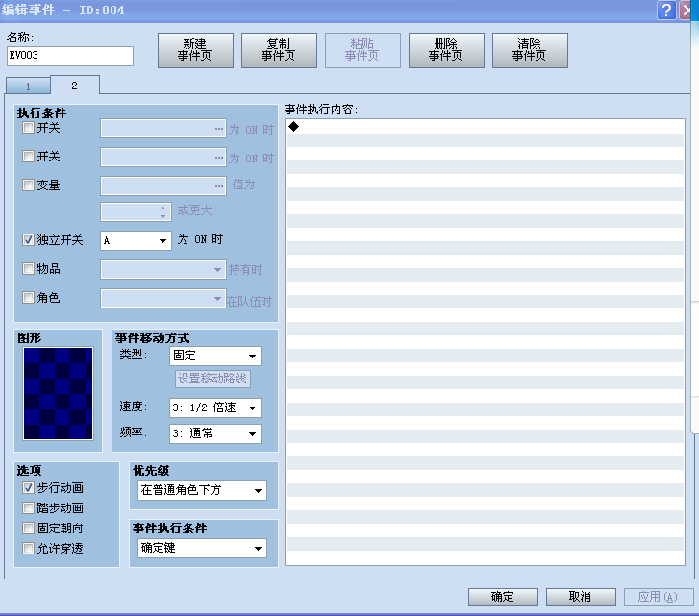
Task: Click the 取消 button
Action: click(581, 597)
